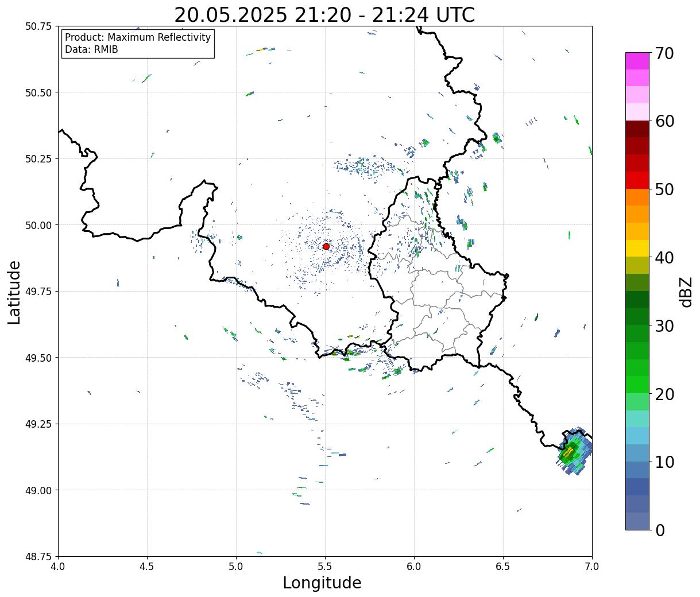Screen dimensions: 700x597
Task: Click the latitude tick label 50.75
Action: [x=38, y=26]
